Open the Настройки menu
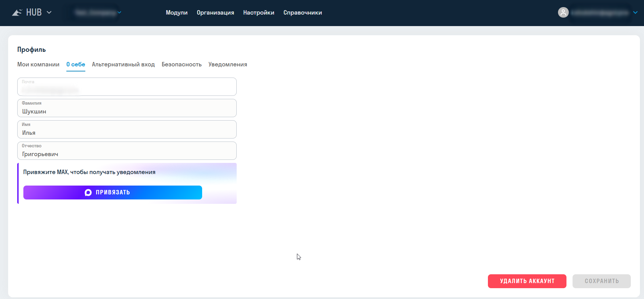The height and width of the screenshot is (299, 644). pyautogui.click(x=259, y=13)
